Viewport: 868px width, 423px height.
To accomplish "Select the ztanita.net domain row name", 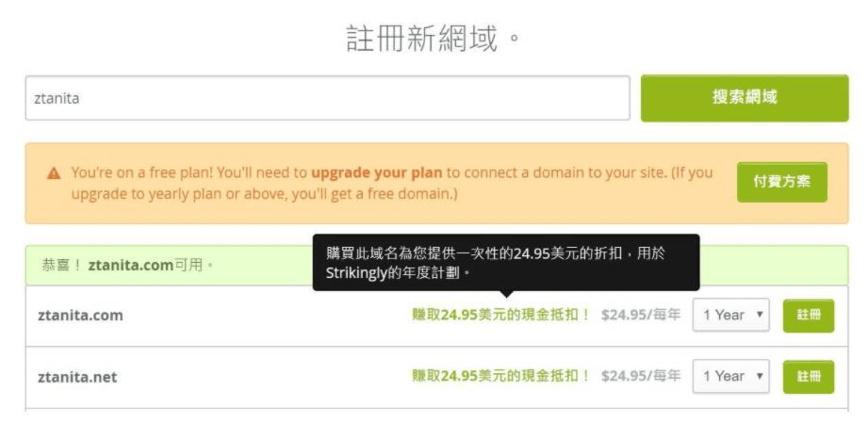I will pyautogui.click(x=77, y=377).
